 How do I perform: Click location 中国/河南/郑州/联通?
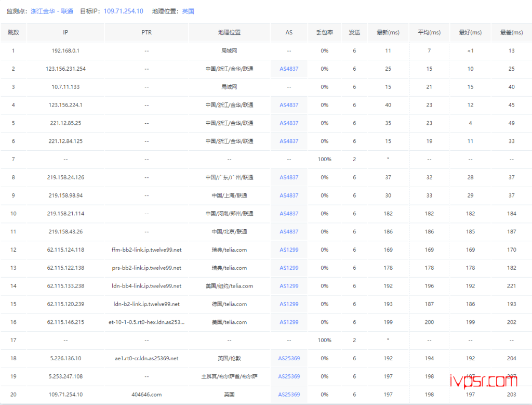(x=229, y=214)
